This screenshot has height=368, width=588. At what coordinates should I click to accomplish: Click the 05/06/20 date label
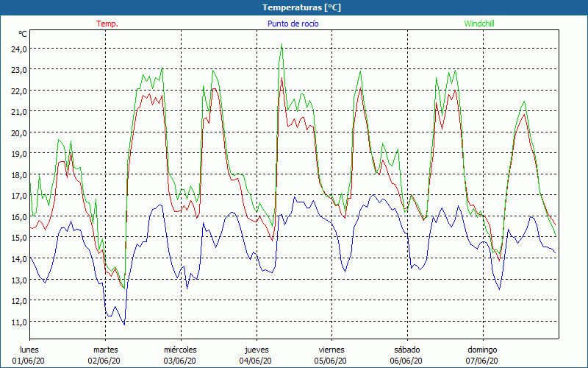331,361
